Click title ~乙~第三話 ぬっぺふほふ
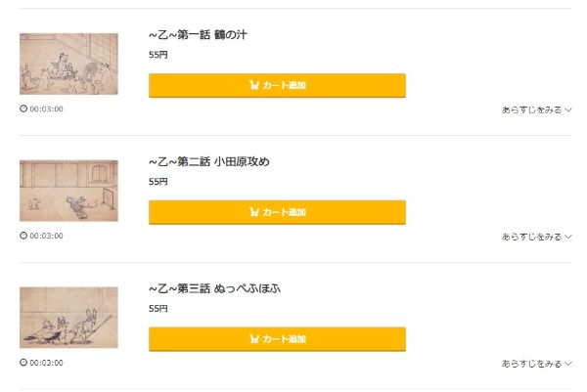587x392 pixels. (x=214, y=289)
